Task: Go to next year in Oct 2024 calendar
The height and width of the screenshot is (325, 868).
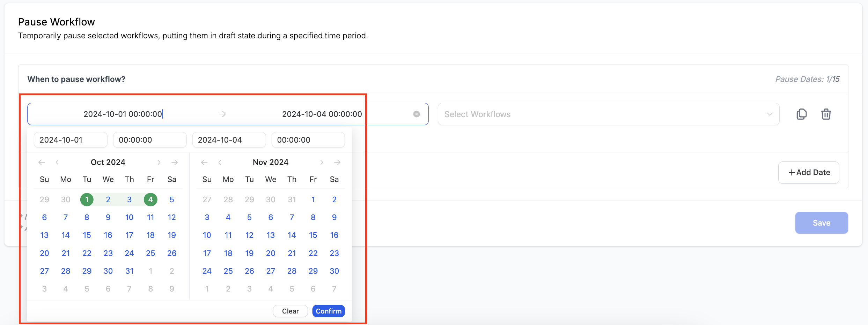Action: 175,162
